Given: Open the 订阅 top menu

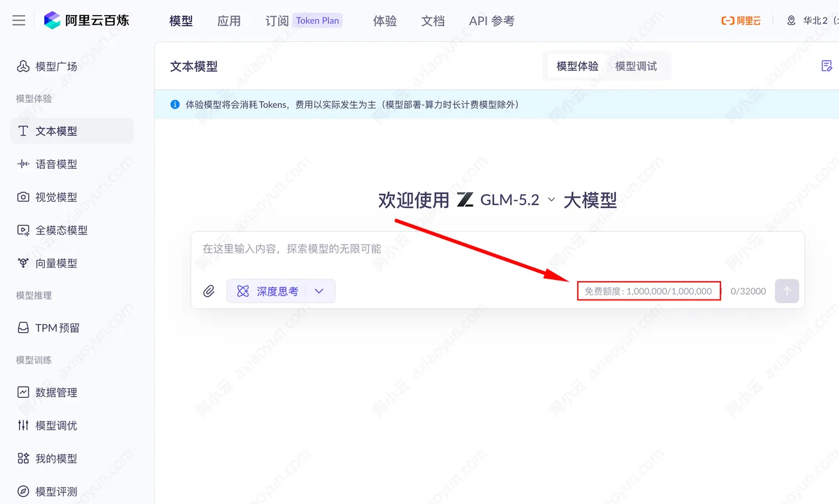Looking at the screenshot, I should click(x=277, y=21).
